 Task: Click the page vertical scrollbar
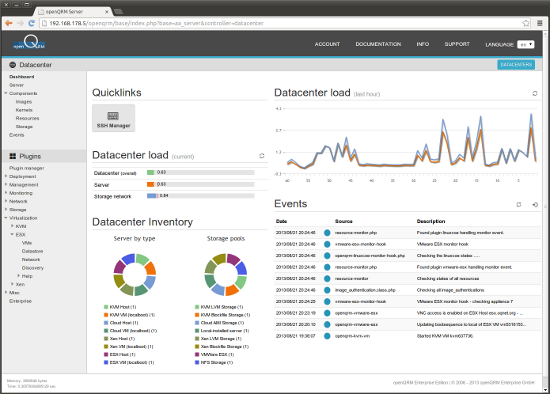545,211
